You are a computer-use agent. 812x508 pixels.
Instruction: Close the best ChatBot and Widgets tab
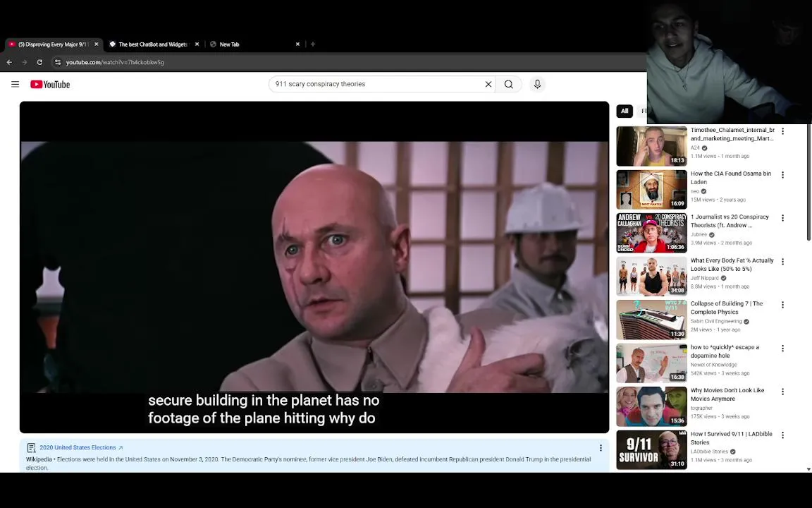coord(197,44)
